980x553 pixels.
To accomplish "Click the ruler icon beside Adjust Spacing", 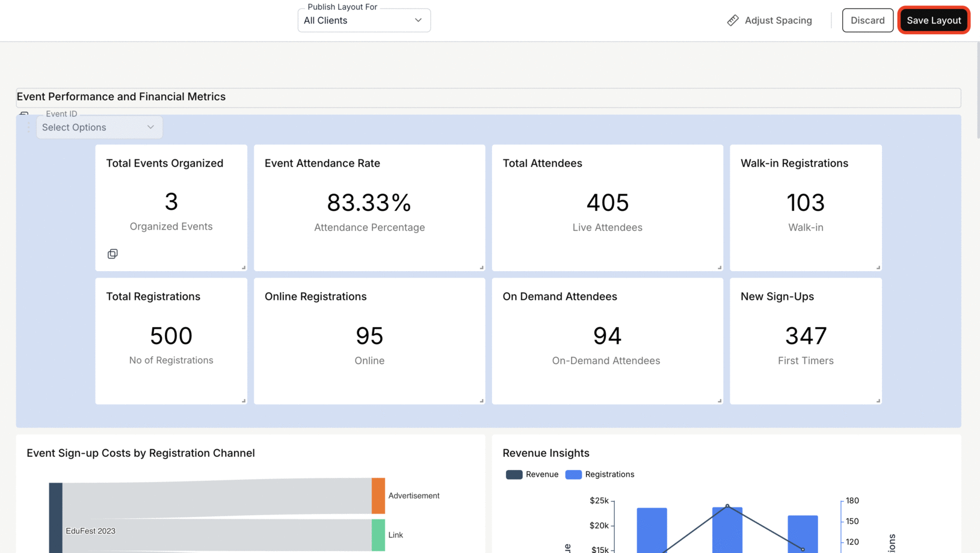I will (732, 20).
